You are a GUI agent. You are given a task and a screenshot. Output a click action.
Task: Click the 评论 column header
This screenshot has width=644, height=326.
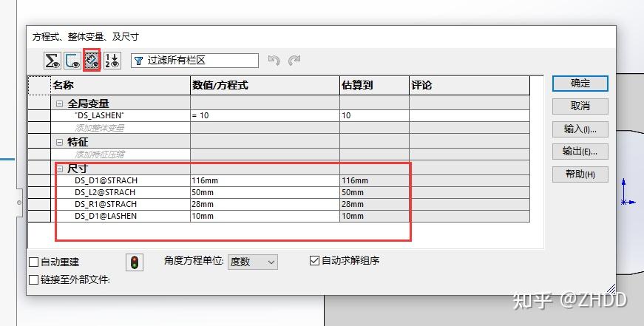(470, 86)
